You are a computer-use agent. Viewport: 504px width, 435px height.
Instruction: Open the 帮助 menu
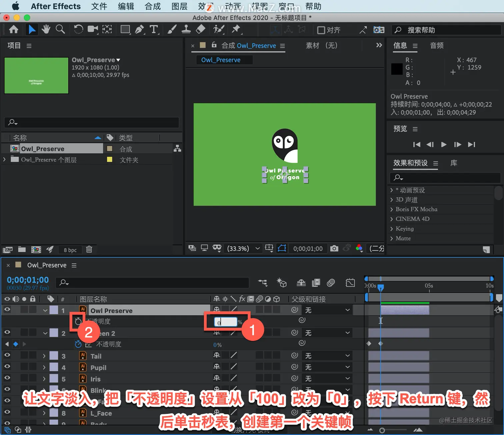313,6
